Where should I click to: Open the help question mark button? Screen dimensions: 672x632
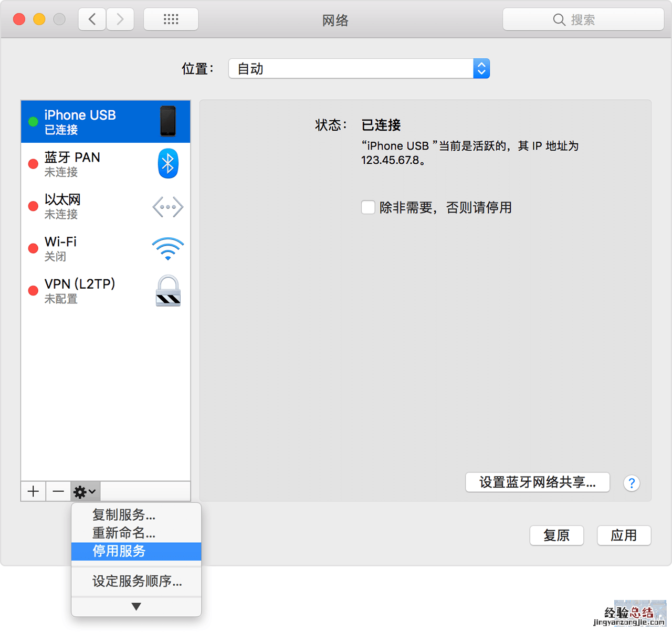tap(632, 483)
